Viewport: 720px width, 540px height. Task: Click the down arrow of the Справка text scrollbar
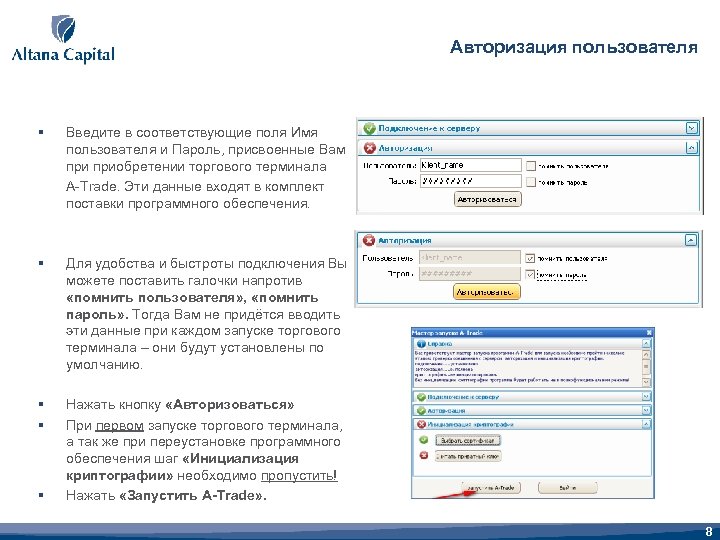click(x=646, y=382)
